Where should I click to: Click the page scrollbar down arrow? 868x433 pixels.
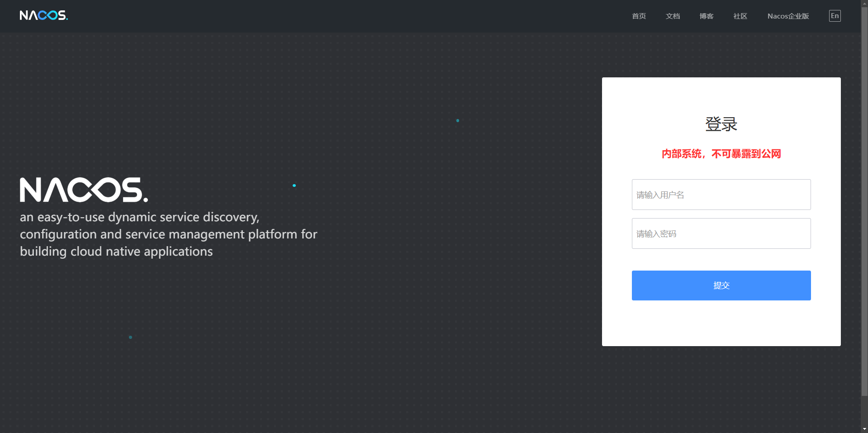click(864, 429)
